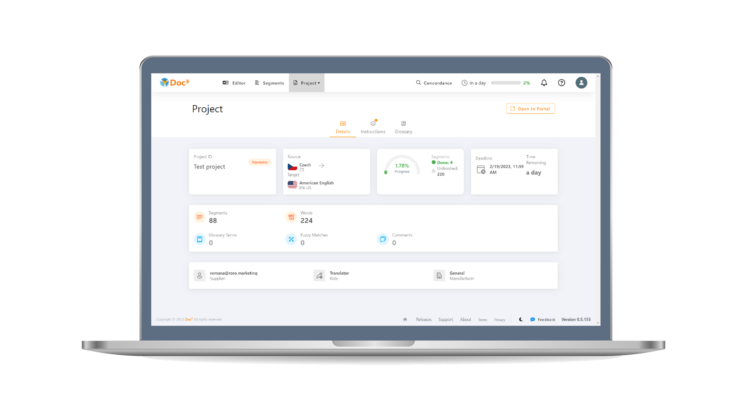Click the Feedback chat button

click(543, 320)
